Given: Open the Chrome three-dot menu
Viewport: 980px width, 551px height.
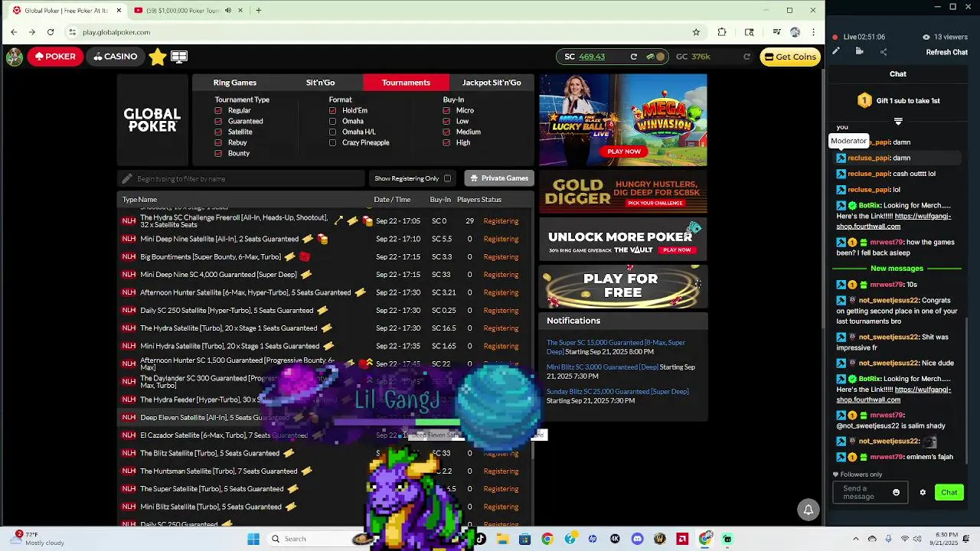Looking at the screenshot, I should 813,32.
